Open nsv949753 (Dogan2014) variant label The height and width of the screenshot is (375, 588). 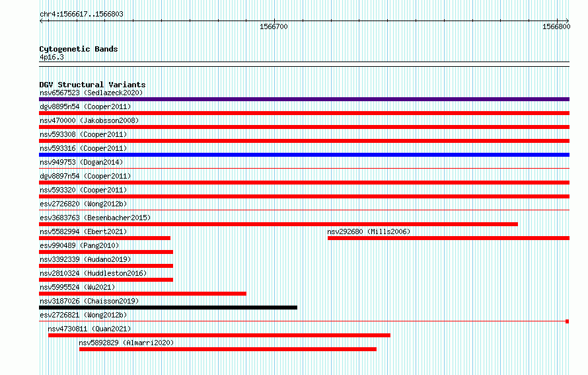pos(81,162)
